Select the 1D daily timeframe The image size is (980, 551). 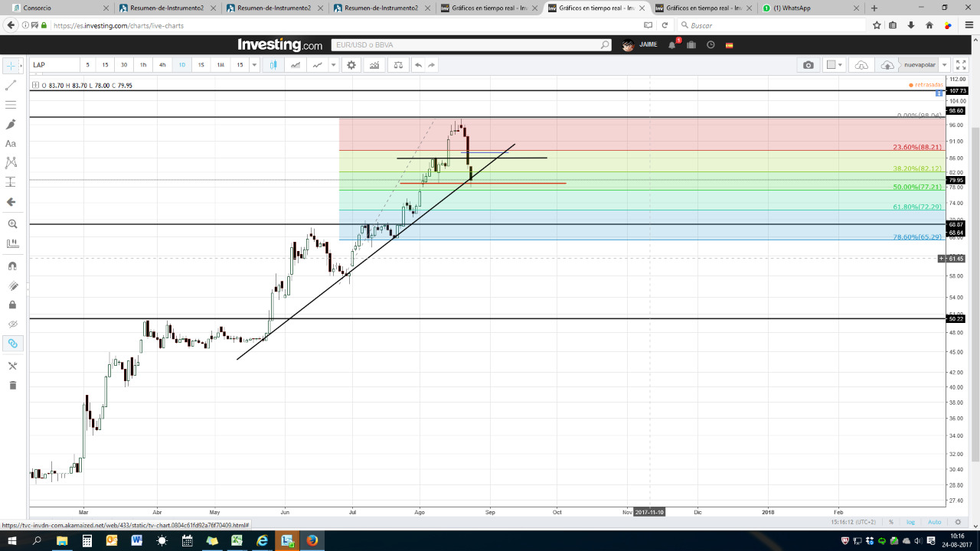(x=182, y=65)
